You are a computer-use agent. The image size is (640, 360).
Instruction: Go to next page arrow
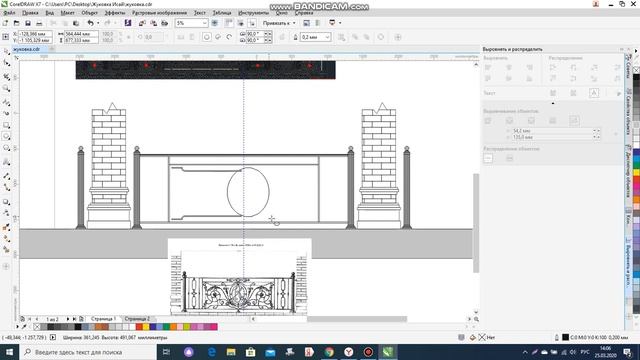[x=68, y=319]
